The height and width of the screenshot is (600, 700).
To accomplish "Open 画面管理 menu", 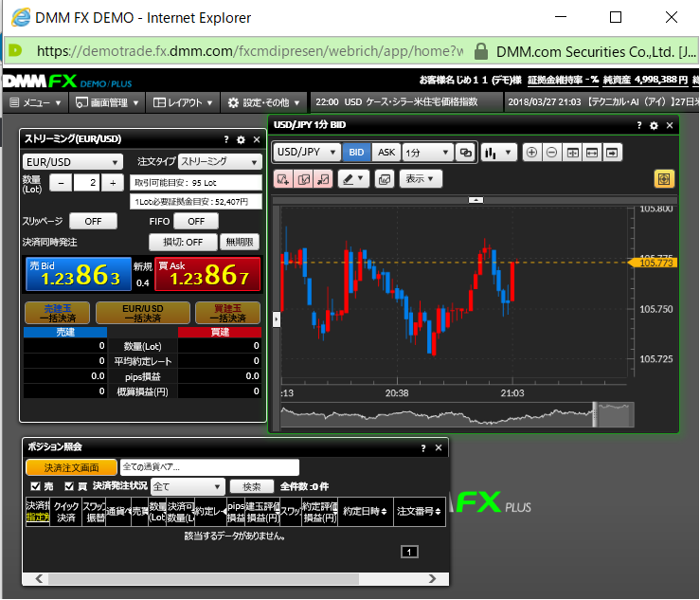I will [107, 102].
